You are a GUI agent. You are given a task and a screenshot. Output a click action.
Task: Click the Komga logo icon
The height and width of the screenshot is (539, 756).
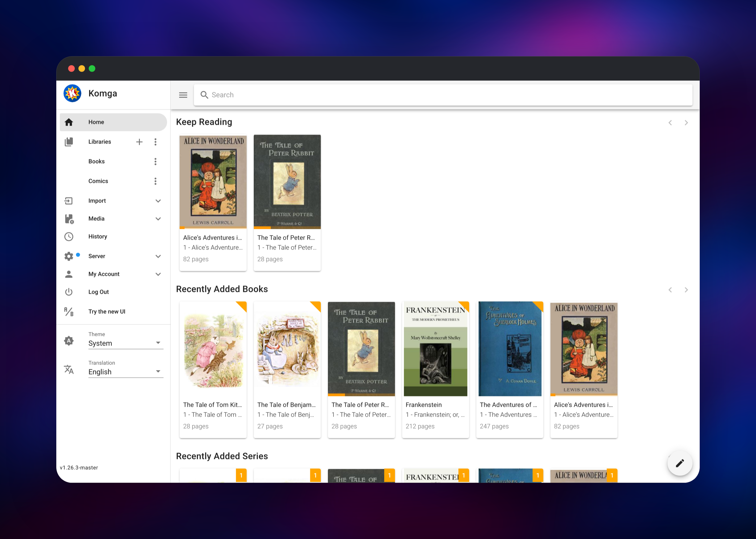(x=72, y=94)
